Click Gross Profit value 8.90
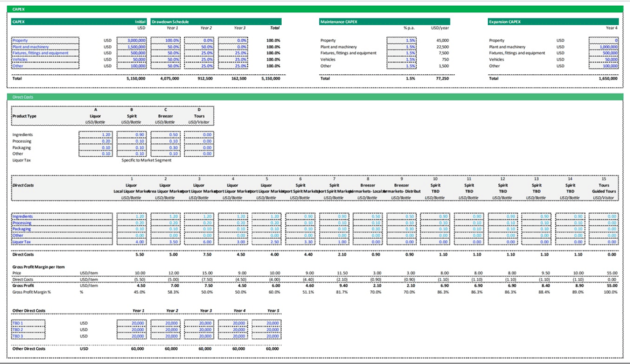630x364 pixels. coord(580,286)
